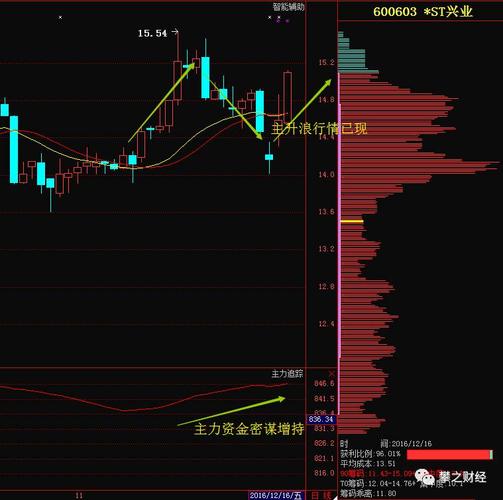Click the purple indicator marks under 智能辅助
This screenshot has width=503, height=500.
pyautogui.click(x=283, y=21)
